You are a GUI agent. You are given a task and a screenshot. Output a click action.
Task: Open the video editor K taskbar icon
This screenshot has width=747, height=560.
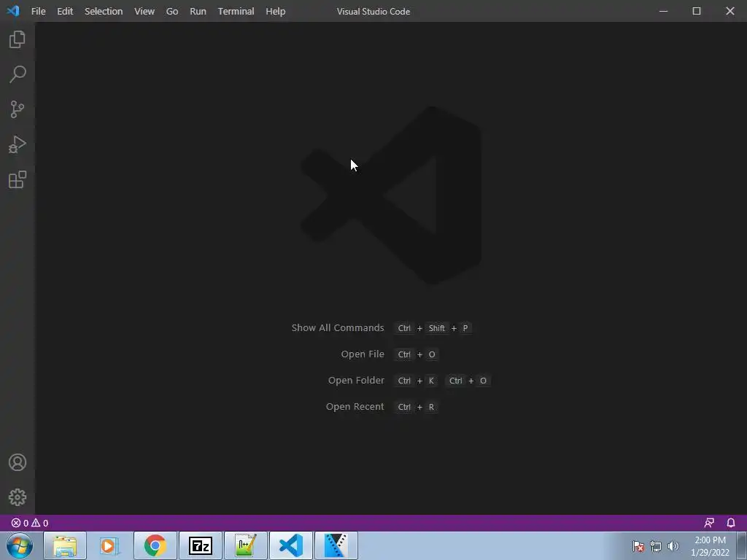(336, 545)
